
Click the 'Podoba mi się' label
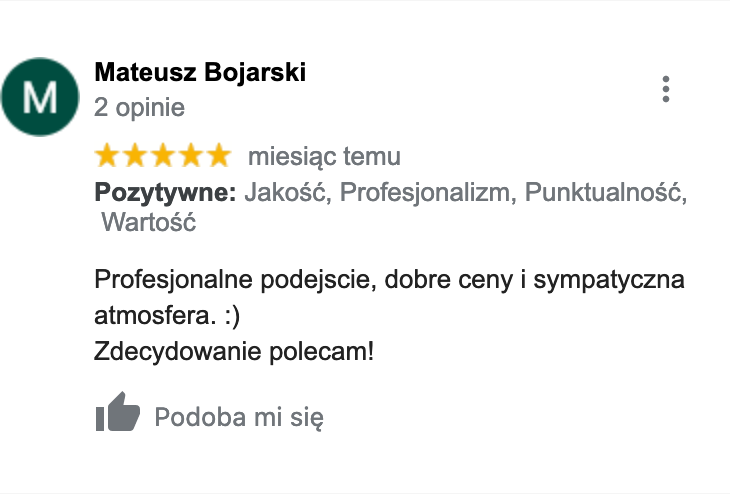click(x=239, y=417)
